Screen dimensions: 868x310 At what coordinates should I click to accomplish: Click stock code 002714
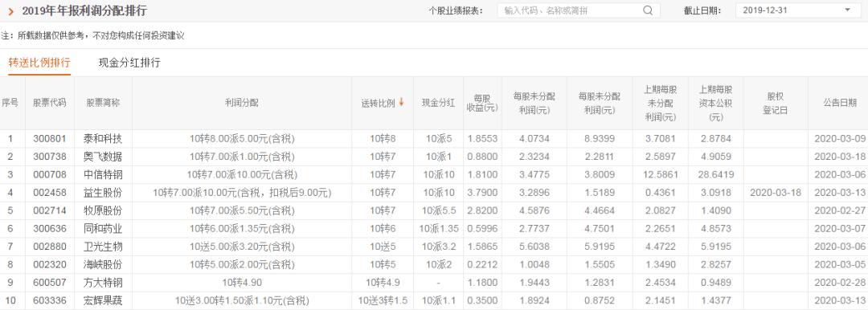[x=50, y=211]
